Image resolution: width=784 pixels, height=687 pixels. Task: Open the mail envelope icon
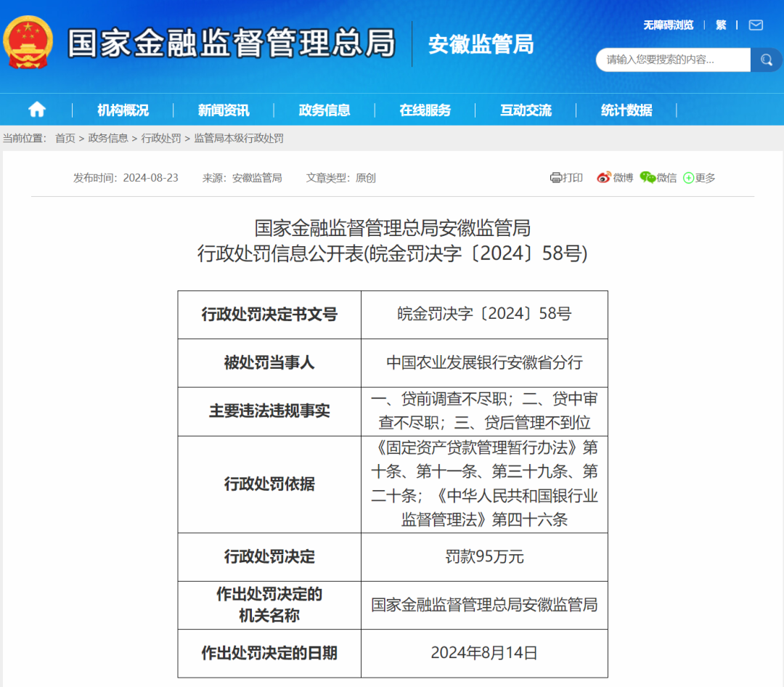pyautogui.click(x=756, y=25)
